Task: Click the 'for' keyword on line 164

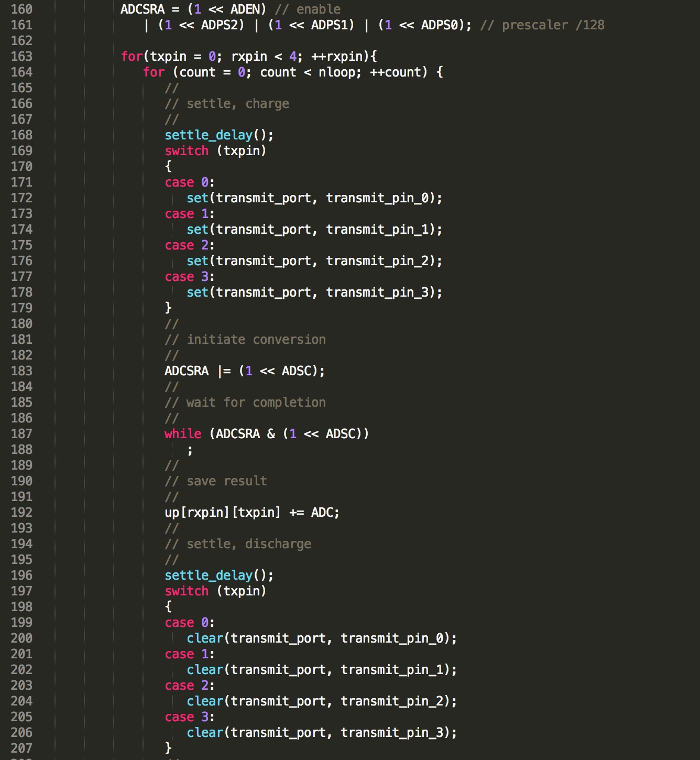Action: [x=154, y=72]
